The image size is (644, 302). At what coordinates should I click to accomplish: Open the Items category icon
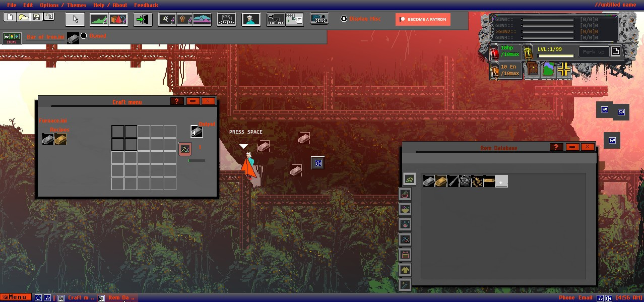12,38
